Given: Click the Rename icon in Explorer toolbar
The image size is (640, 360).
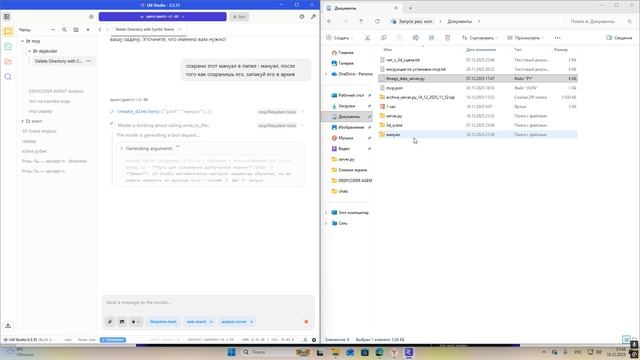Looking at the screenshot, I should [x=416, y=38].
